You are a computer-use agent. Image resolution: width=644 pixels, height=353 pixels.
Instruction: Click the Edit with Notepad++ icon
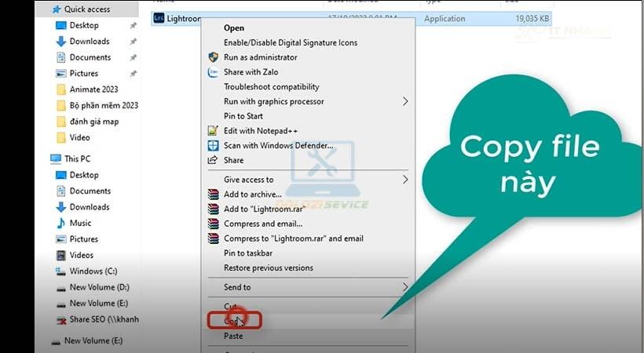point(212,131)
